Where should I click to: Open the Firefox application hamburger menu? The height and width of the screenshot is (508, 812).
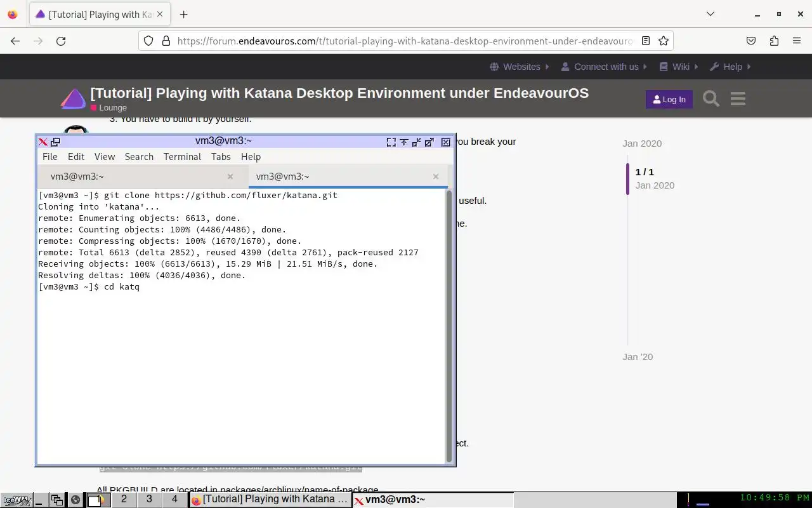click(797, 41)
